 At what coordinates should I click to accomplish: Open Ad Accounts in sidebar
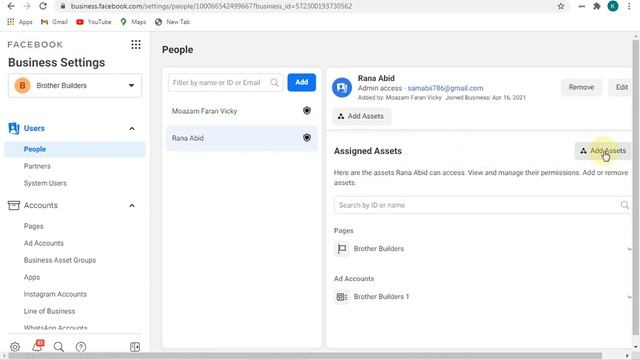pos(44,243)
